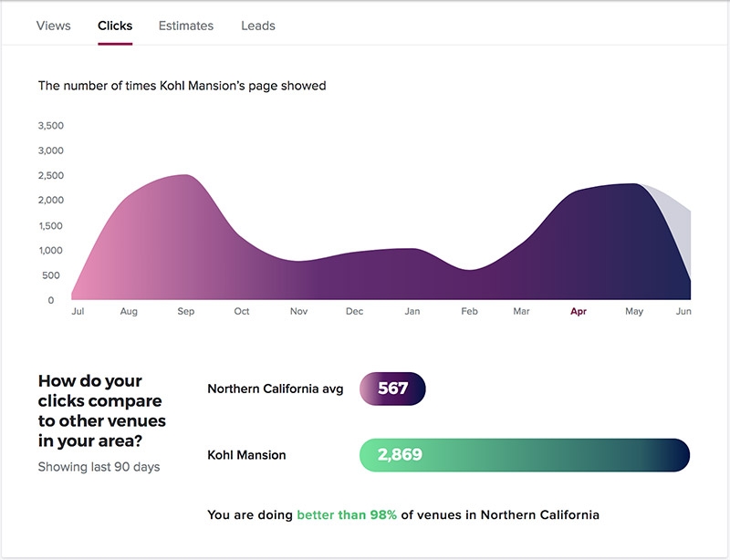Select the Dec month axis label
Image resolution: width=730 pixels, height=560 pixels.
tap(354, 311)
